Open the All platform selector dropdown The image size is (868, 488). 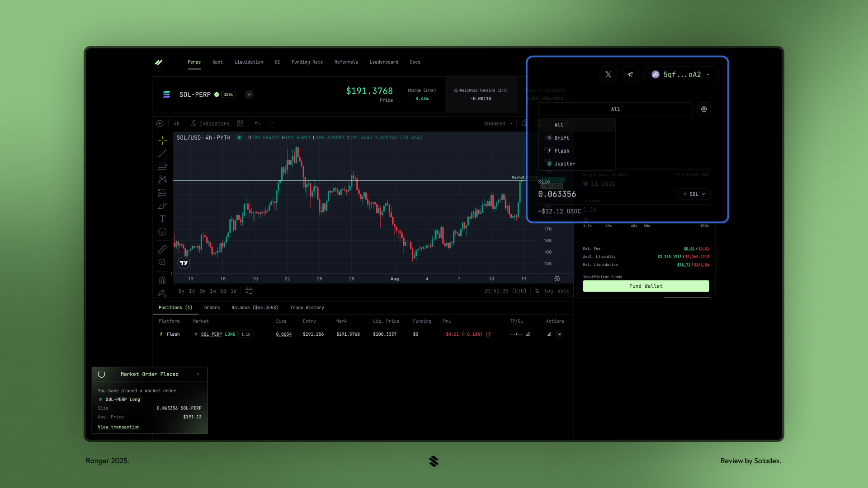pos(615,109)
